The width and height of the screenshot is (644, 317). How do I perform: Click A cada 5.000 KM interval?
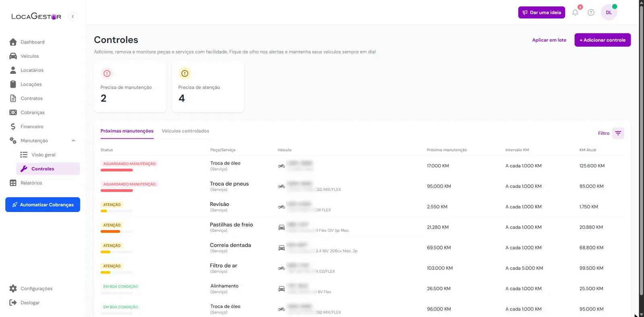tap(524, 268)
